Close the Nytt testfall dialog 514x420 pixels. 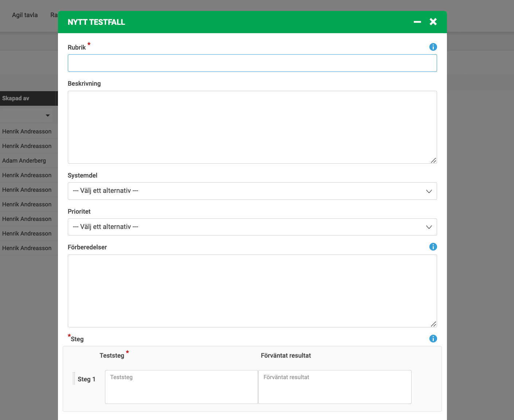[x=433, y=22]
